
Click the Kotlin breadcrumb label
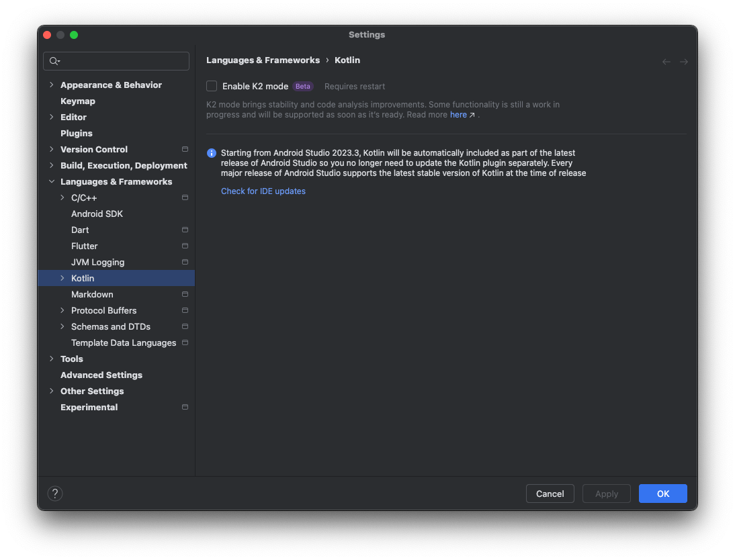347,60
